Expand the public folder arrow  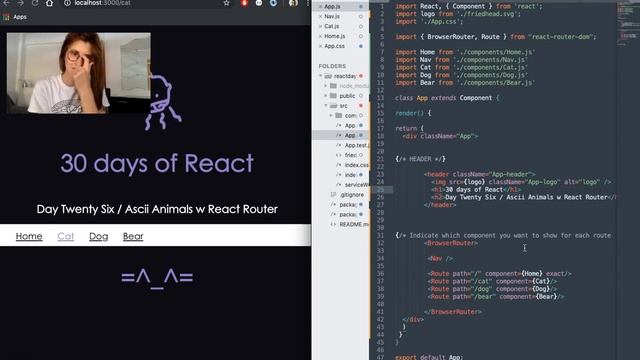point(326,96)
